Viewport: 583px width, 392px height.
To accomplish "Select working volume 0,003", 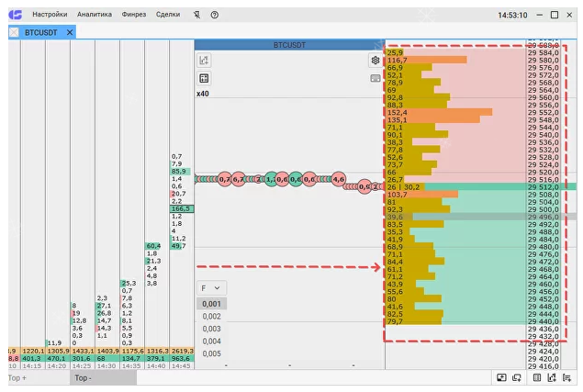I will pyautogui.click(x=211, y=329).
